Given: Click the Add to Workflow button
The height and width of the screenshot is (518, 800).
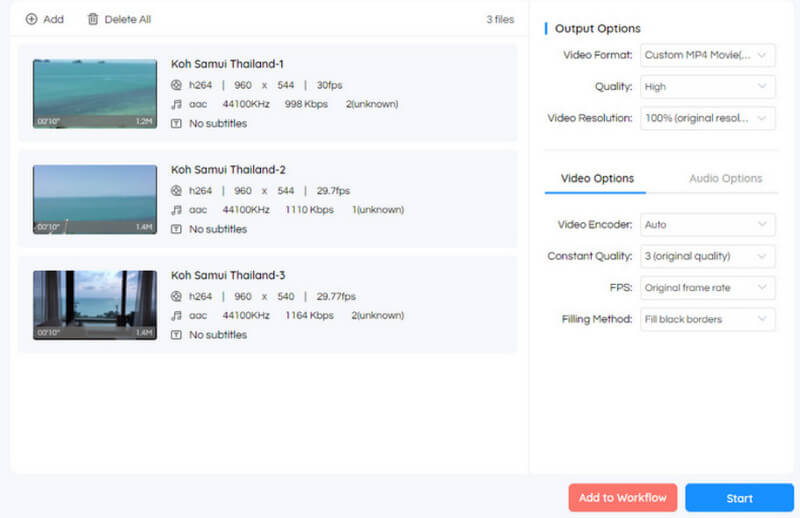Looking at the screenshot, I should [622, 498].
